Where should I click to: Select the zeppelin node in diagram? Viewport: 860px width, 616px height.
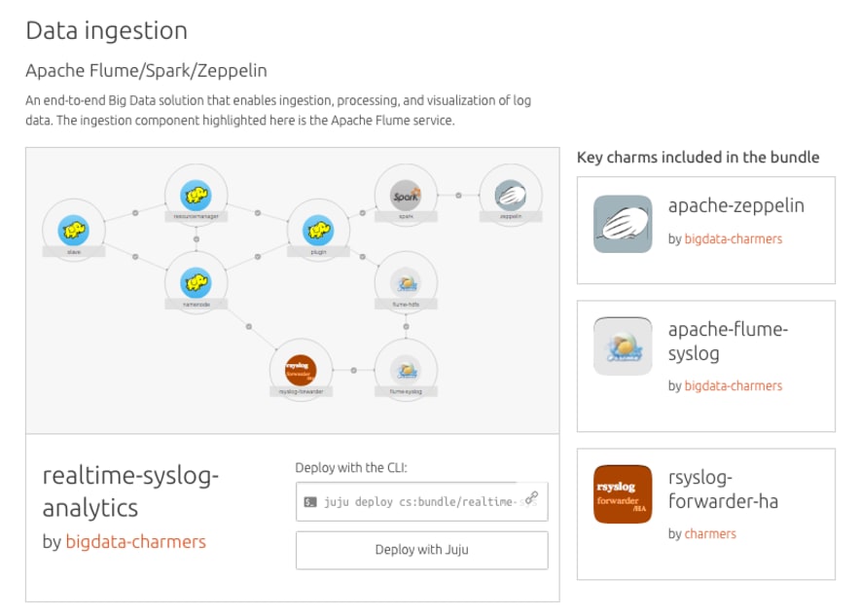coord(511,196)
